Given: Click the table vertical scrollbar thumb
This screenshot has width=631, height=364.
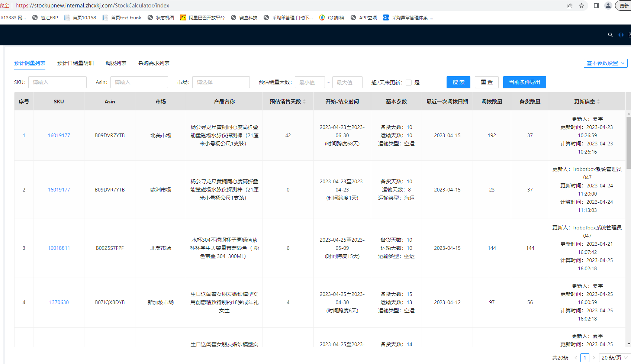Looking at the screenshot, I should coord(628,143).
